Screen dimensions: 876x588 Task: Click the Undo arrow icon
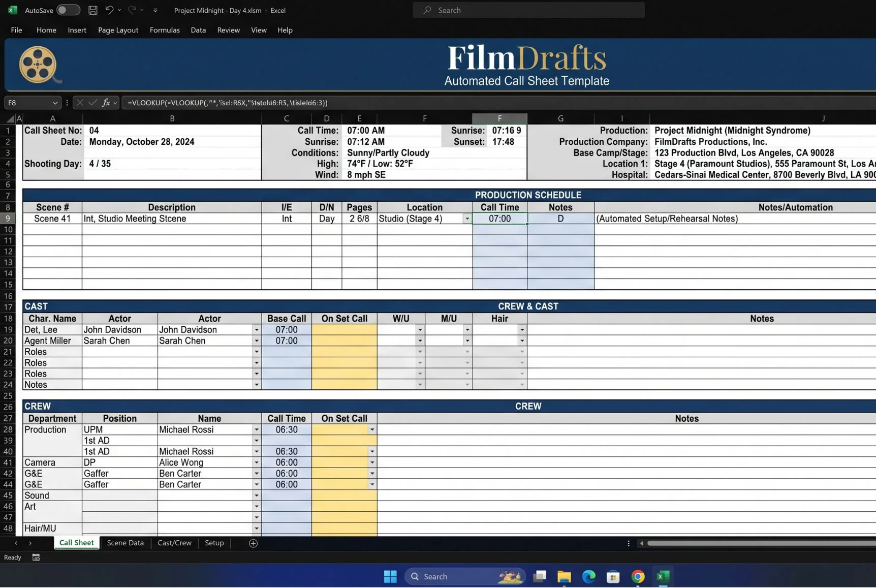109,10
